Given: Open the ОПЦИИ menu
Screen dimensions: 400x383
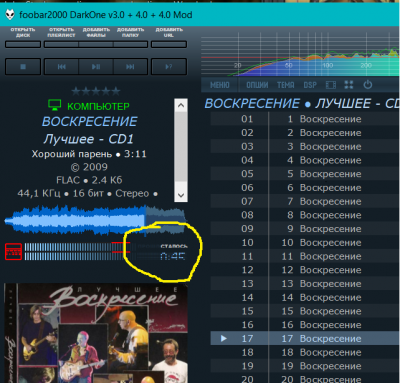Looking at the screenshot, I should click(257, 85).
